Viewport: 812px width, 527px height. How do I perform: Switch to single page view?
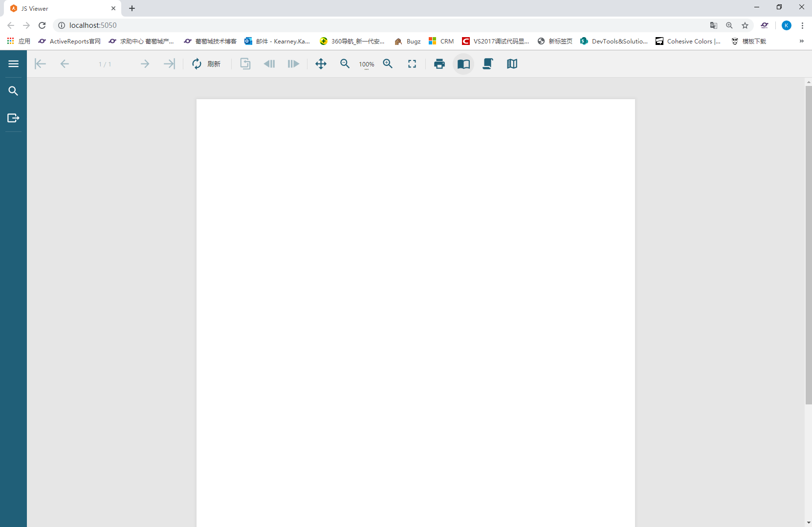point(463,64)
